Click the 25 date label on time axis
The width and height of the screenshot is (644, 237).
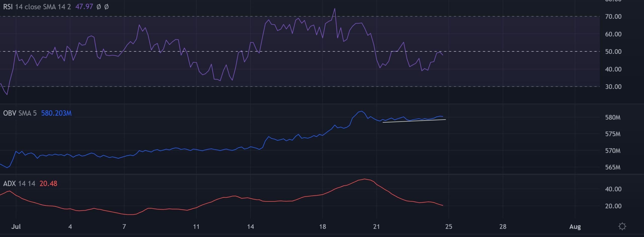coord(449,227)
